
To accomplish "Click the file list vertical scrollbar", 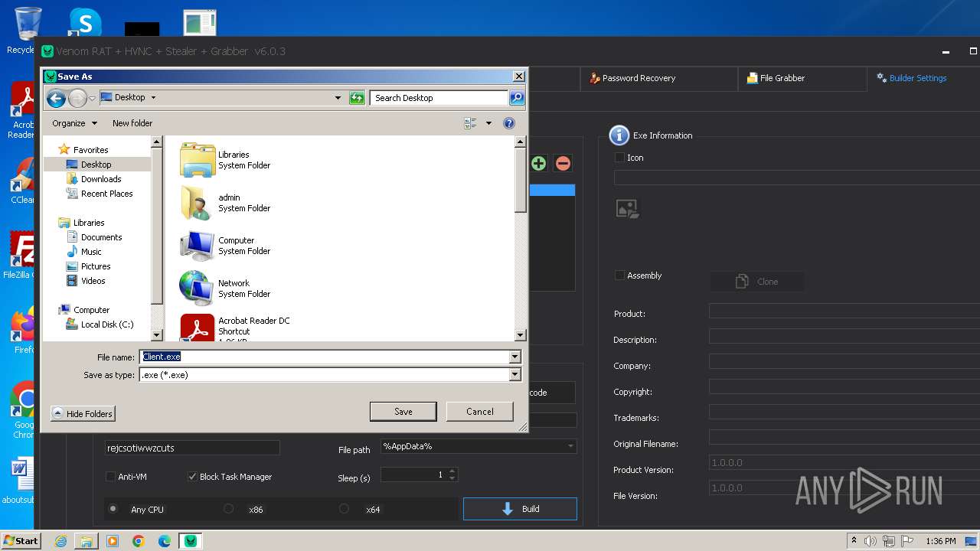I will click(x=521, y=238).
